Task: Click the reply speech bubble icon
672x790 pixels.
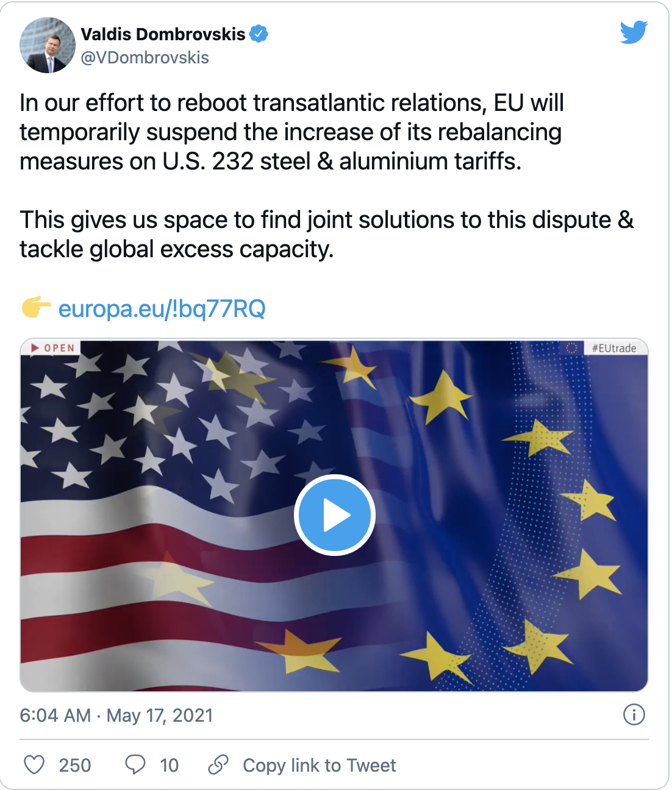Action: (135, 764)
